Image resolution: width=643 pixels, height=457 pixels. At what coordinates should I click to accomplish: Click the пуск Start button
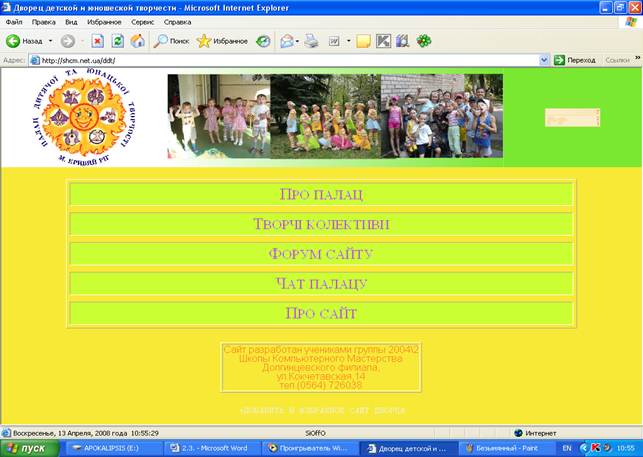click(30, 448)
